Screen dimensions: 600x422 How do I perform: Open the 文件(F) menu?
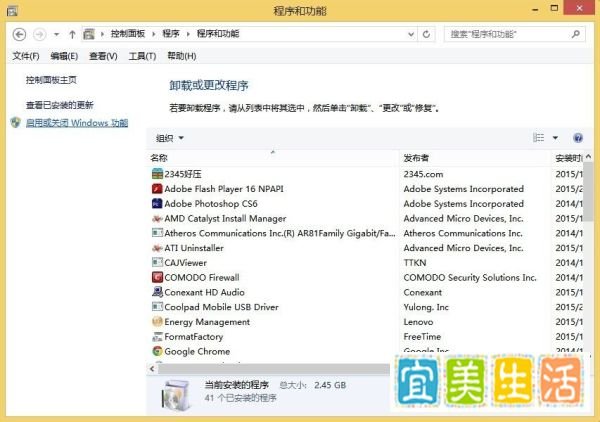point(26,56)
